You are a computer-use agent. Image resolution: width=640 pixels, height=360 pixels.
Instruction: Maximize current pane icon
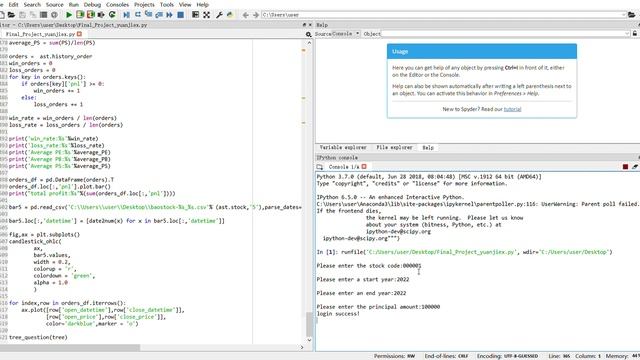tap(196, 15)
